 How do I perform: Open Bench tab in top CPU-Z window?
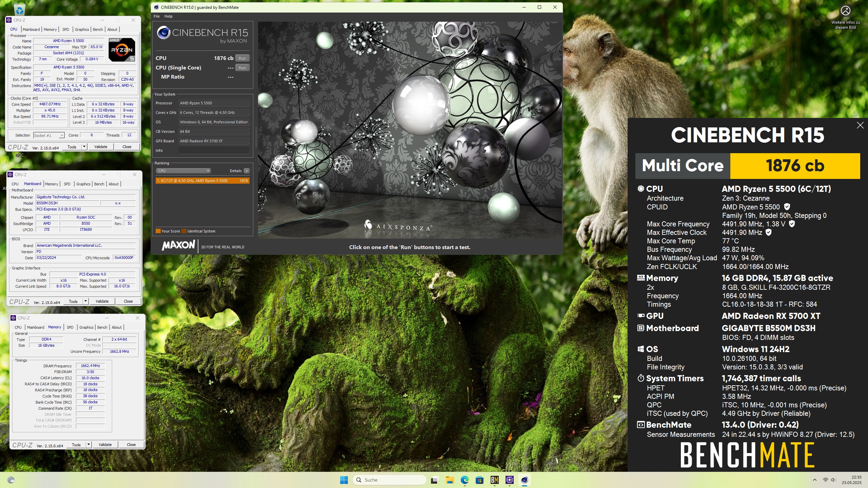tap(98, 29)
